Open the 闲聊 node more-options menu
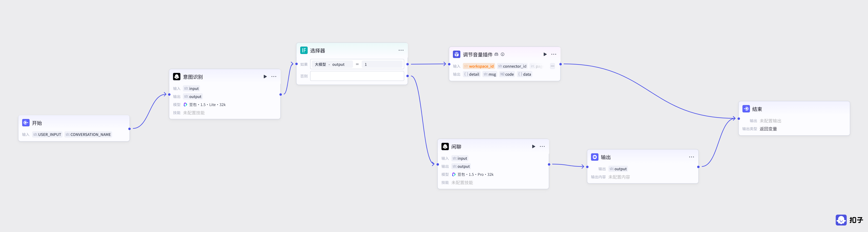 [x=542, y=147]
